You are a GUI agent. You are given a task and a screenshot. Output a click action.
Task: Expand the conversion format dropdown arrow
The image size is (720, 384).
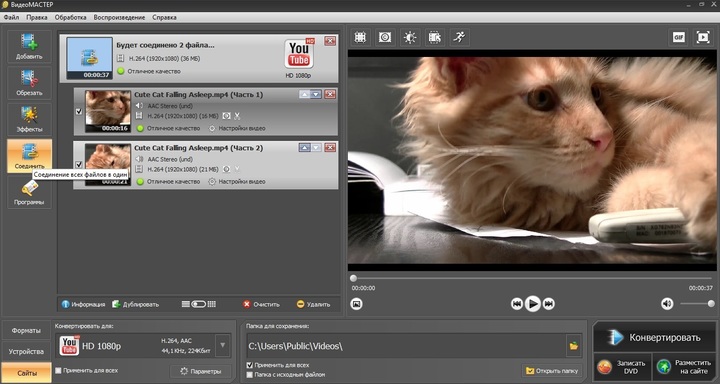pos(223,345)
